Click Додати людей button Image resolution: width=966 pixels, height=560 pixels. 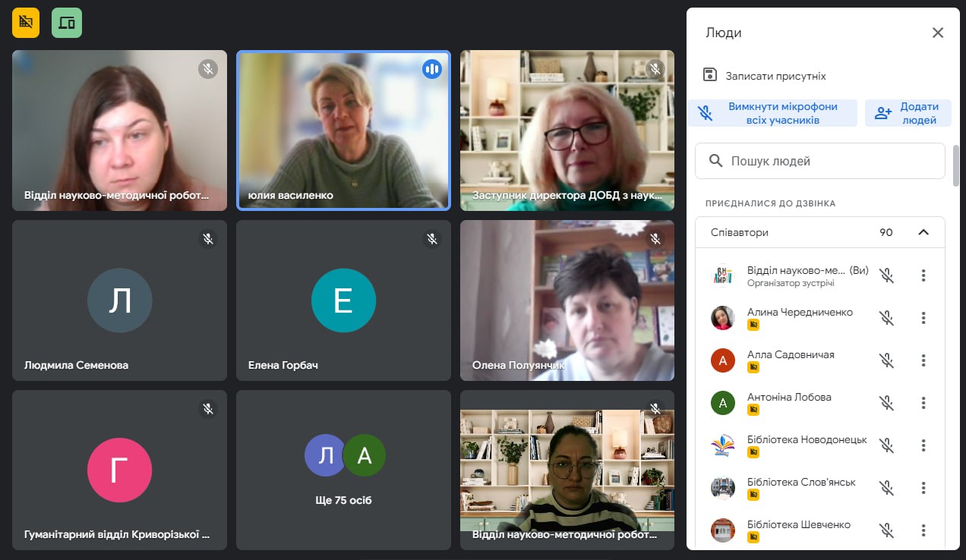pyautogui.click(x=908, y=113)
